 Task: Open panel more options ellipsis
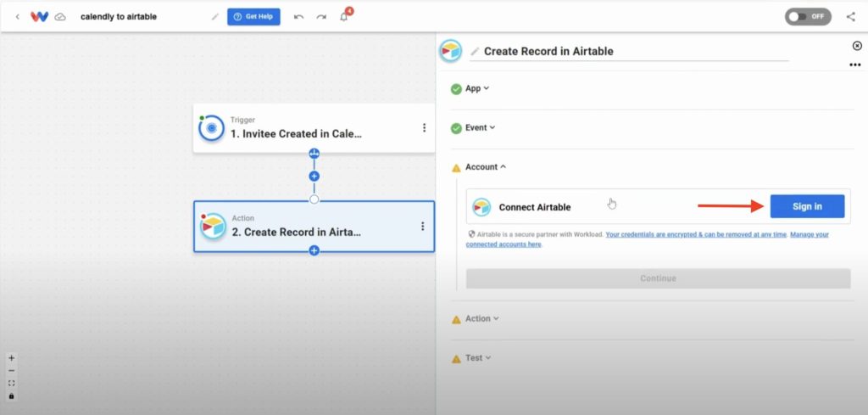click(x=855, y=64)
